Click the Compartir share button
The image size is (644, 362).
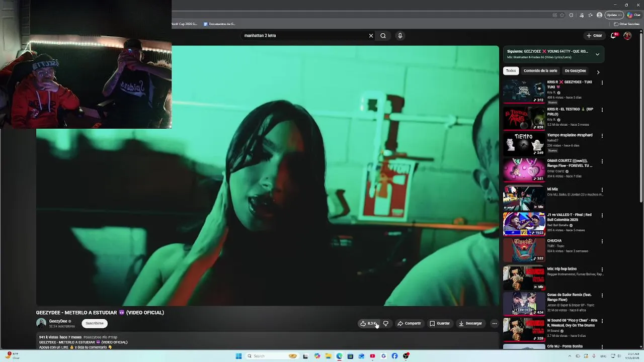[409, 323]
